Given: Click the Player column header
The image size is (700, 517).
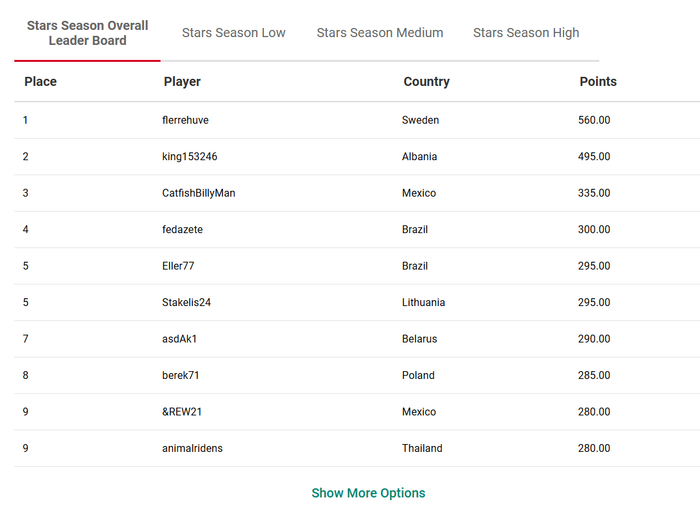Looking at the screenshot, I should (183, 82).
